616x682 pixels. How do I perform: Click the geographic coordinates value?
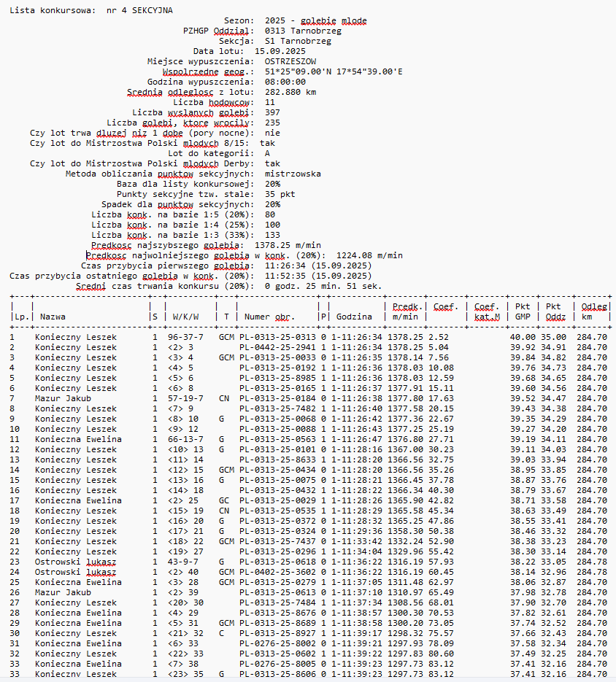[x=334, y=71]
